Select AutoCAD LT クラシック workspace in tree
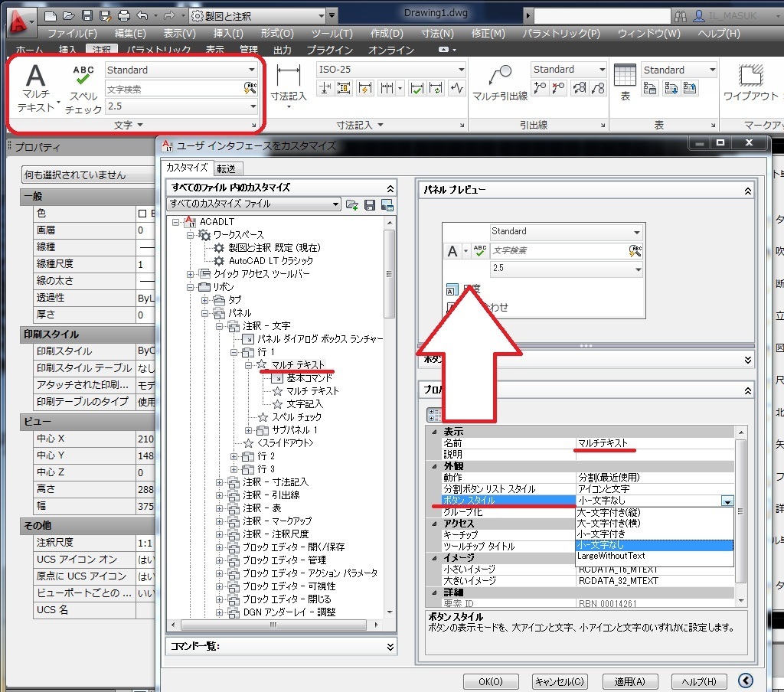 pyautogui.click(x=270, y=260)
